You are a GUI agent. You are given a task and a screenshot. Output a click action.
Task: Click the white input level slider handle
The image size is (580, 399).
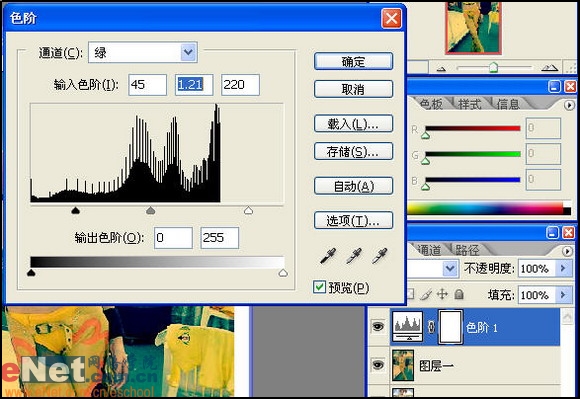(249, 210)
